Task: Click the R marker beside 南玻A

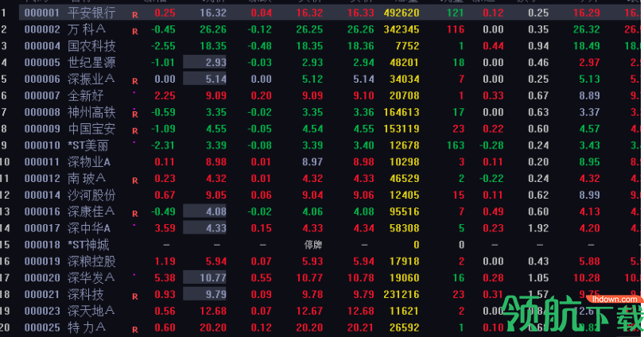Action: pos(135,180)
